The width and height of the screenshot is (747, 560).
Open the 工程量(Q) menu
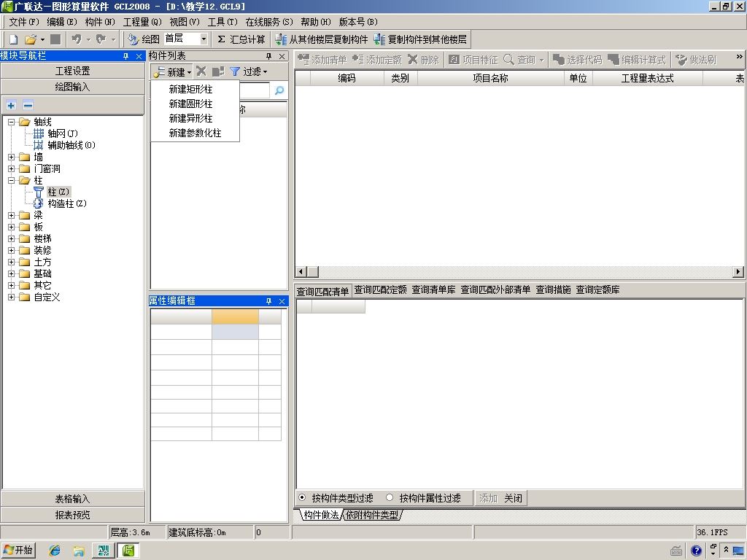point(142,22)
